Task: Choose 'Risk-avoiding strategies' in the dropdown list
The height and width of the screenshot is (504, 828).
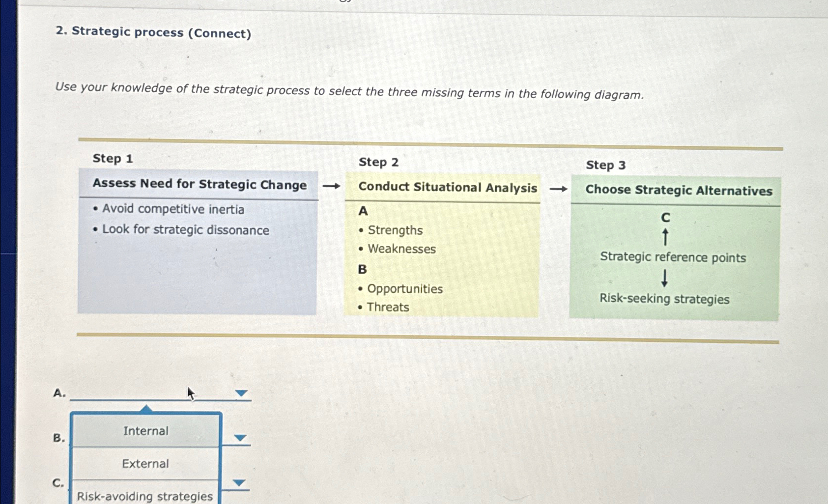Action: pyautogui.click(x=145, y=496)
